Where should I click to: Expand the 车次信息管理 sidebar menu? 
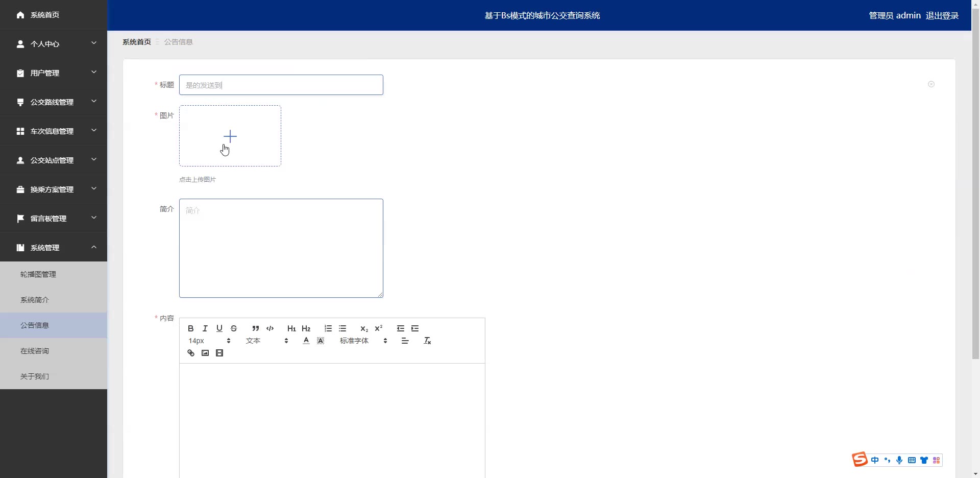point(54,131)
